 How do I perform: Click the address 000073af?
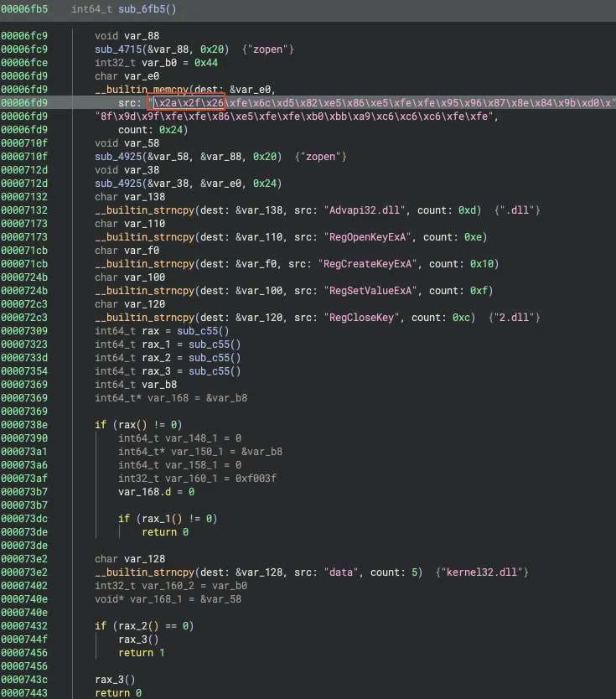click(x=24, y=479)
